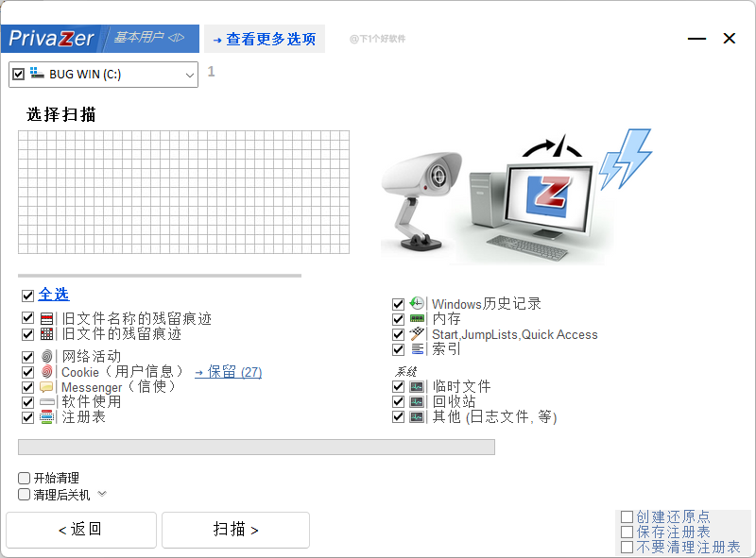The height and width of the screenshot is (558, 756).
Task: Click the Messenger speech bubble icon
Action: click(x=46, y=387)
